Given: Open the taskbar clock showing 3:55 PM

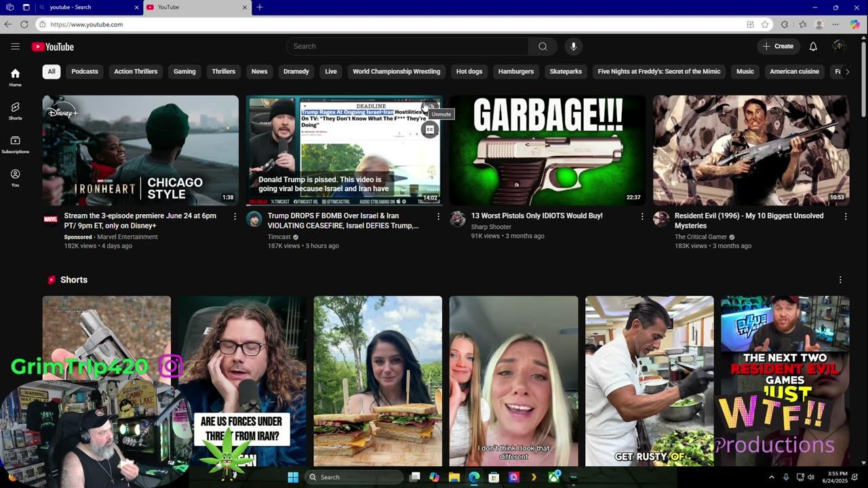Looking at the screenshot, I should (837, 477).
